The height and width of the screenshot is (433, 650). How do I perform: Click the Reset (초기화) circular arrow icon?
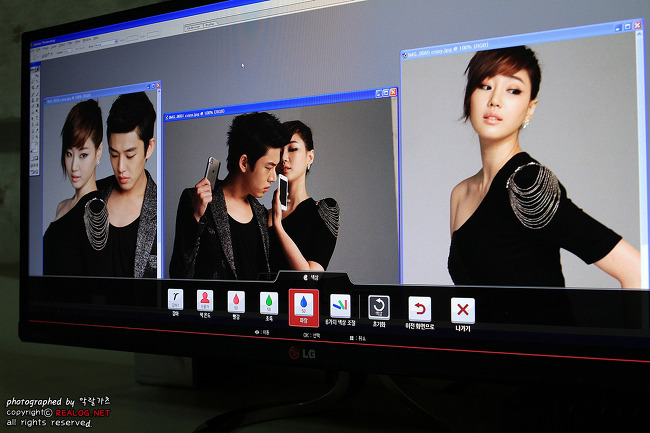pyautogui.click(x=379, y=308)
